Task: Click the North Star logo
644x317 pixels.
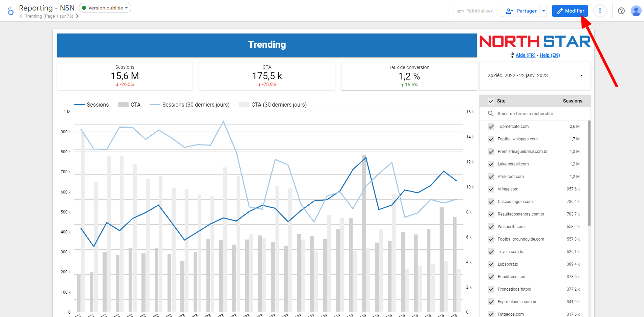Action: [x=535, y=42]
